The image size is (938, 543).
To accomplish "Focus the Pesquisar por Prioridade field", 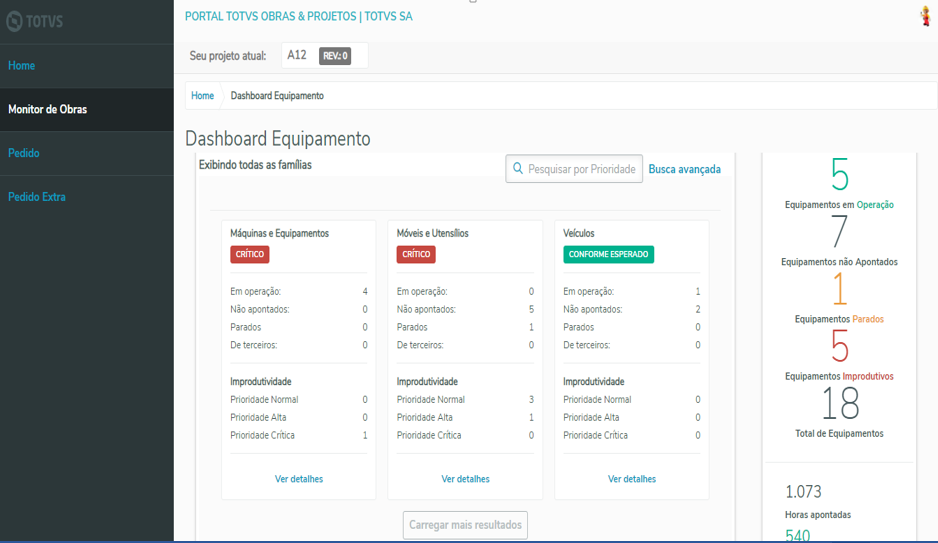I will click(574, 169).
